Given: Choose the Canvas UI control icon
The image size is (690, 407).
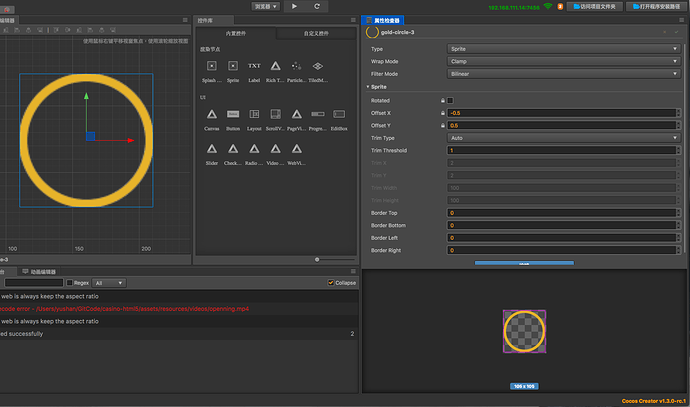Looking at the screenshot, I should click(212, 114).
